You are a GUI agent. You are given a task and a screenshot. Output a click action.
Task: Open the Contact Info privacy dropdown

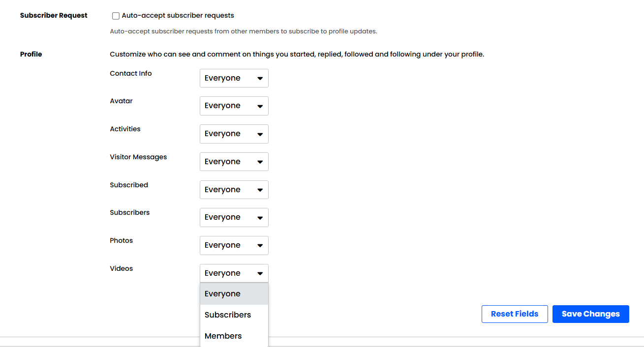[234, 78]
